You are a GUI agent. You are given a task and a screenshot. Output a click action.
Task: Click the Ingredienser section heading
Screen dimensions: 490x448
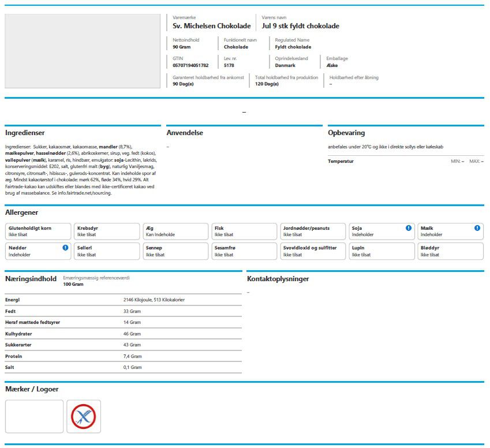[x=25, y=133]
